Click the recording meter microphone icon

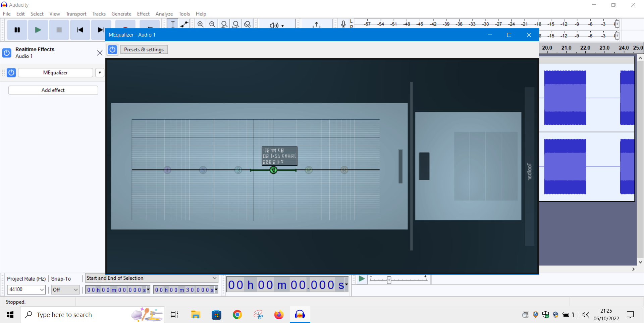(343, 24)
